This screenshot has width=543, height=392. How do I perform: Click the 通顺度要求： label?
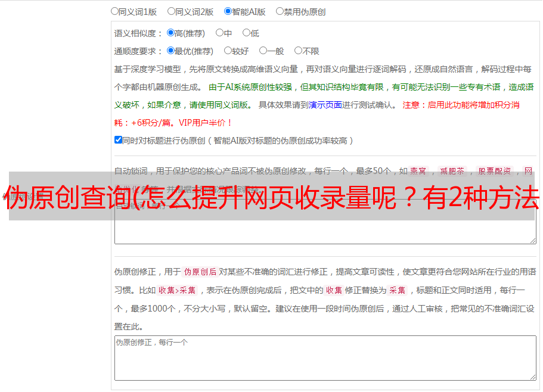click(x=138, y=51)
